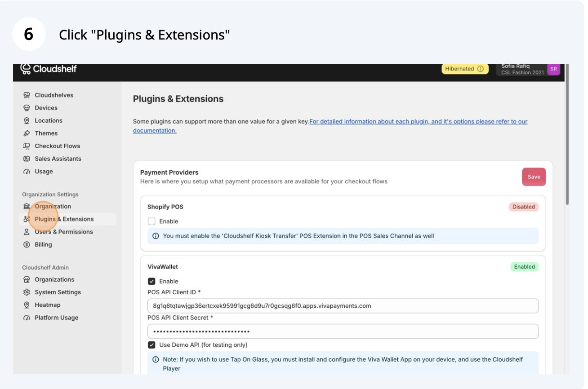The width and height of the screenshot is (588, 389).
Task: Click the page's vertical scrollbar
Action: tap(567, 135)
